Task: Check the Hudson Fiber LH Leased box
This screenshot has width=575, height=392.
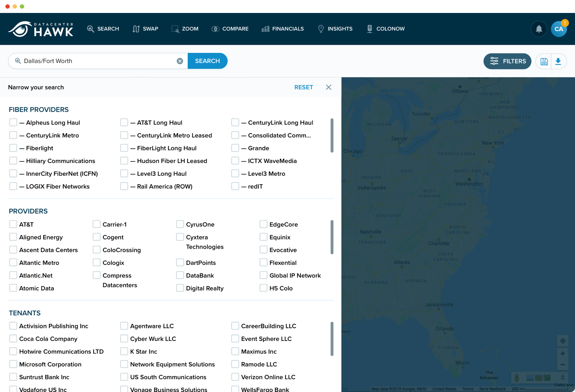Action: (x=124, y=161)
